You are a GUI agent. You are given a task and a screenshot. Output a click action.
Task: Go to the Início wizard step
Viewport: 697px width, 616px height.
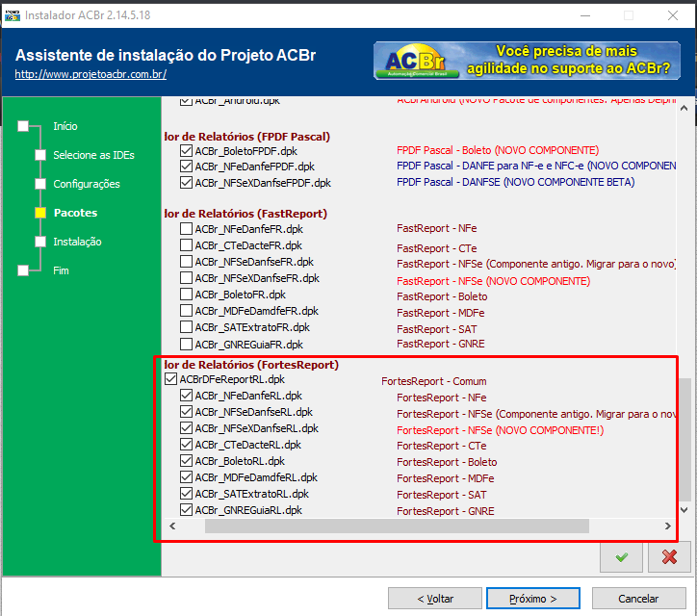tap(65, 126)
